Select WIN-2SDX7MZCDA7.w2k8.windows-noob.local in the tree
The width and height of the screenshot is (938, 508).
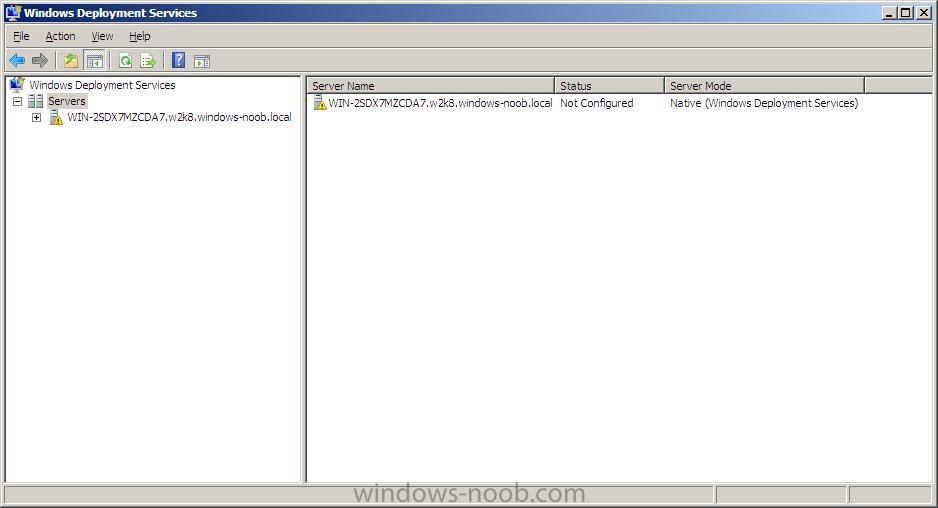click(179, 117)
